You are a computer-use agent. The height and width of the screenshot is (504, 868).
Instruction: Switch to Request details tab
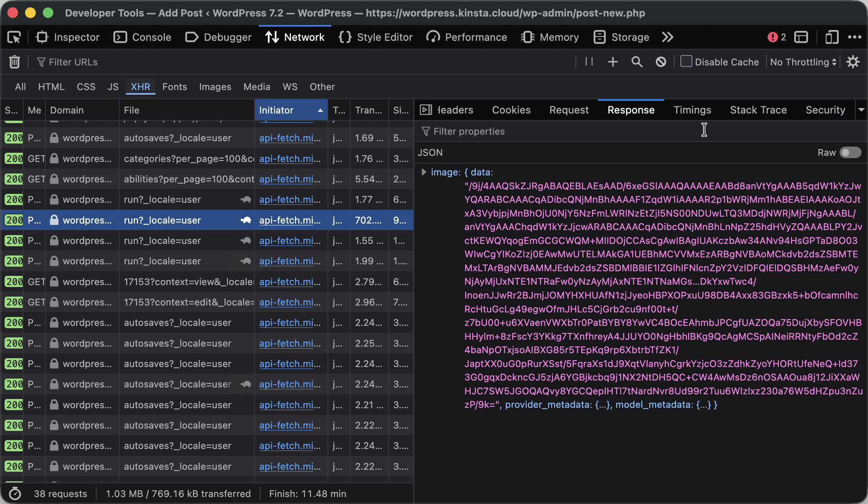[x=569, y=110]
